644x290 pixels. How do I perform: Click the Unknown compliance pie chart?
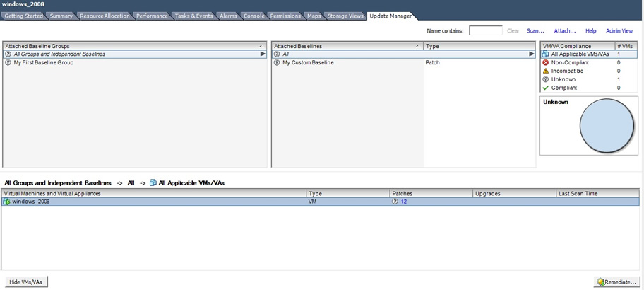pyautogui.click(x=607, y=127)
